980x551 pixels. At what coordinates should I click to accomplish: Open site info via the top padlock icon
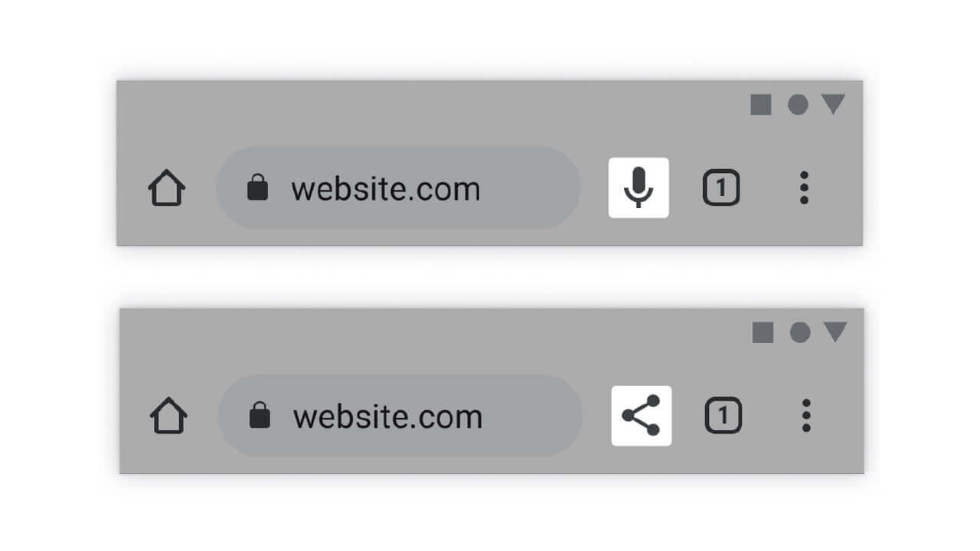tap(258, 187)
